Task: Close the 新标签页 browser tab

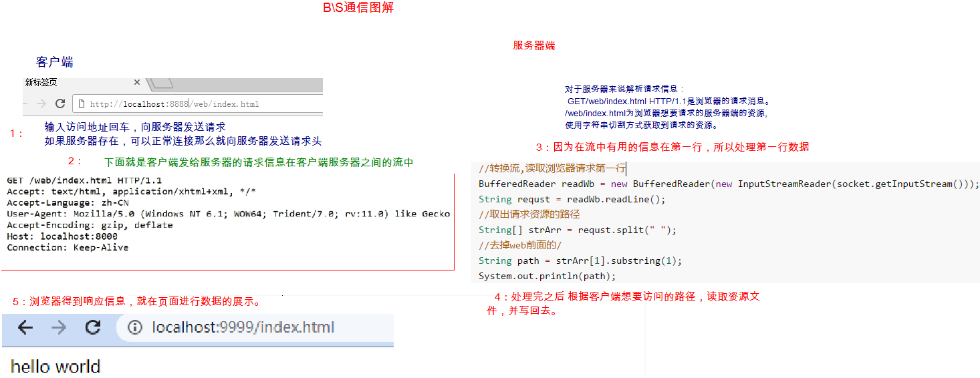Action: [x=136, y=82]
